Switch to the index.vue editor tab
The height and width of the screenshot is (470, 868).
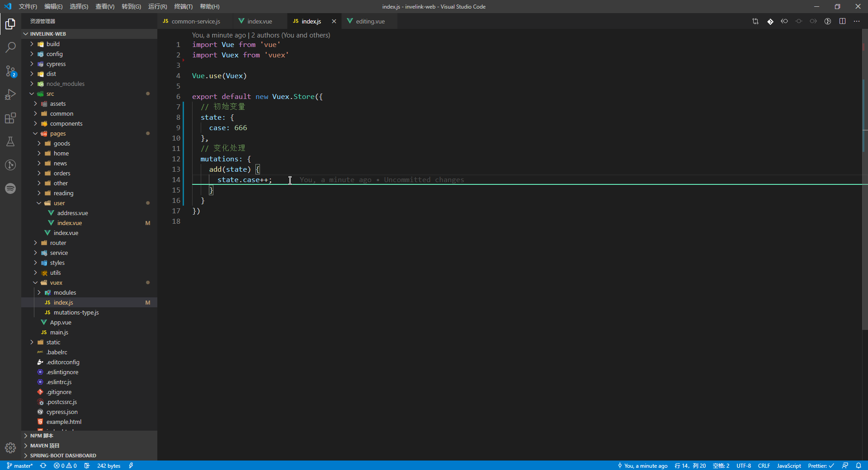[259, 21]
